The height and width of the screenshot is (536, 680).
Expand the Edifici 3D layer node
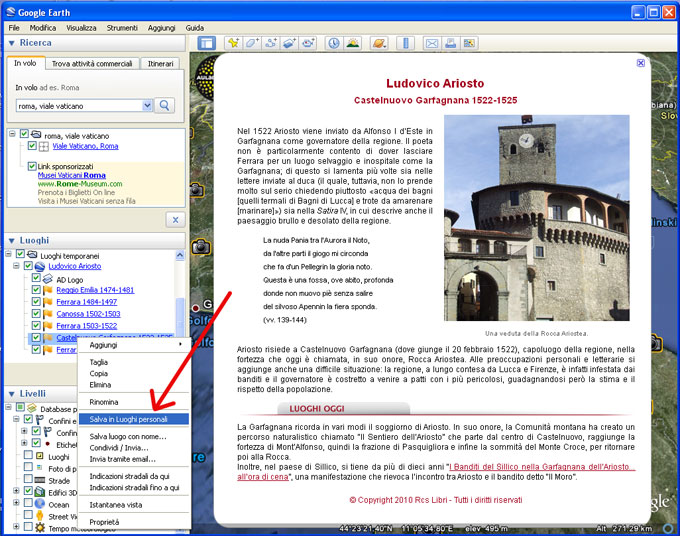tap(16, 491)
